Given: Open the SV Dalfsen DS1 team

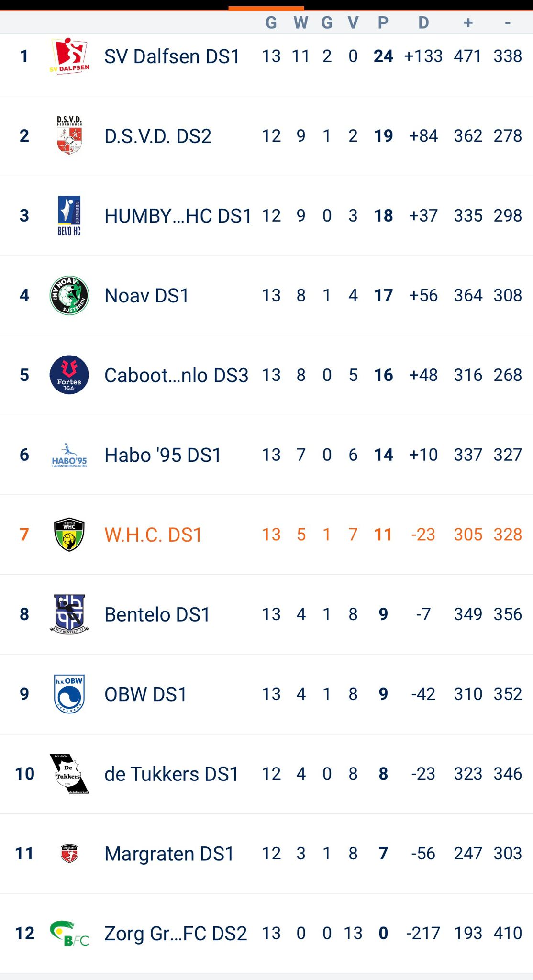Looking at the screenshot, I should point(172,56).
